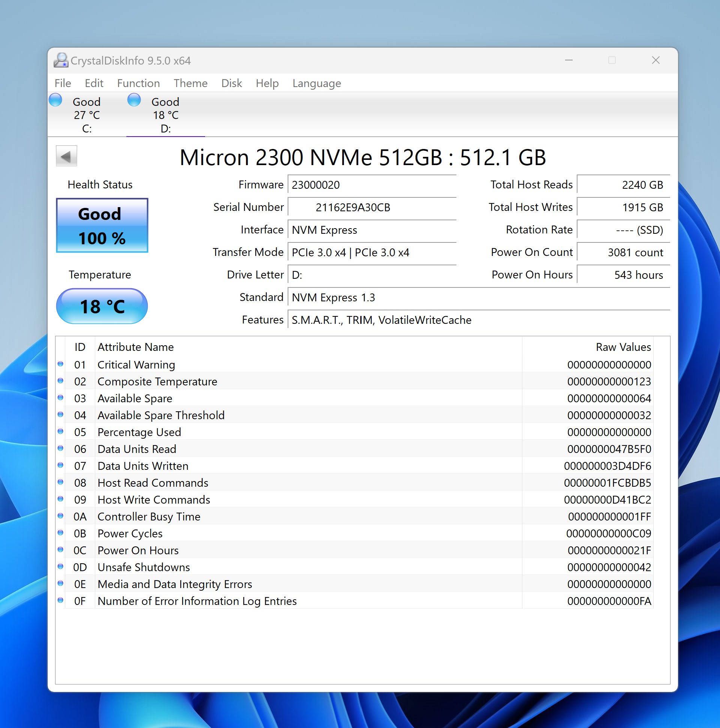Screen dimensions: 720x728
Task: Close the CrystalDiskInfo window
Action: coord(655,60)
